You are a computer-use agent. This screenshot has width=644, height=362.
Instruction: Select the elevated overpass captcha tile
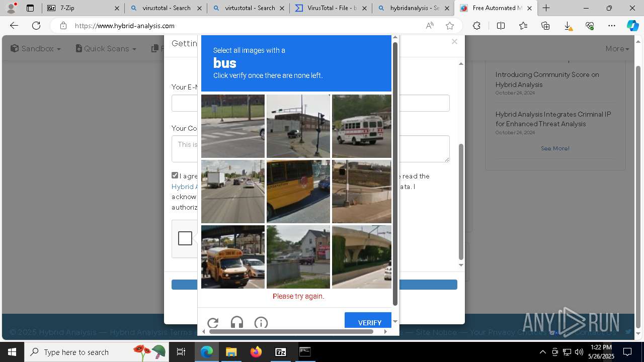362,257
